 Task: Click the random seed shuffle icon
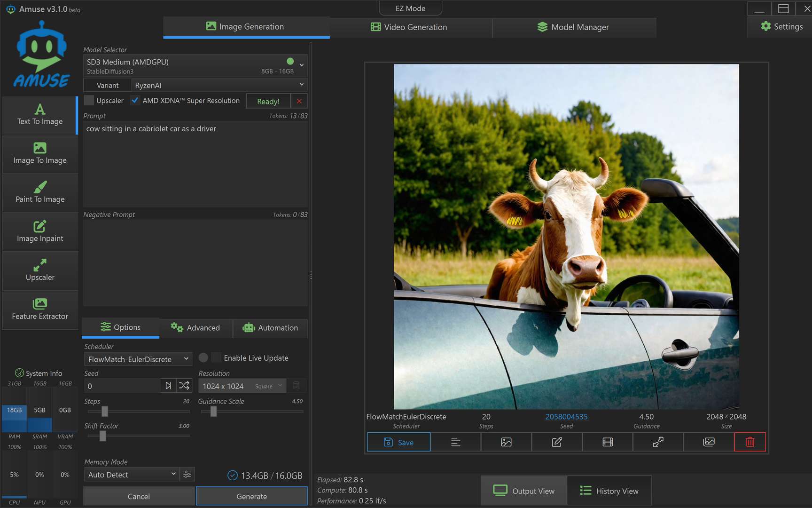click(184, 386)
